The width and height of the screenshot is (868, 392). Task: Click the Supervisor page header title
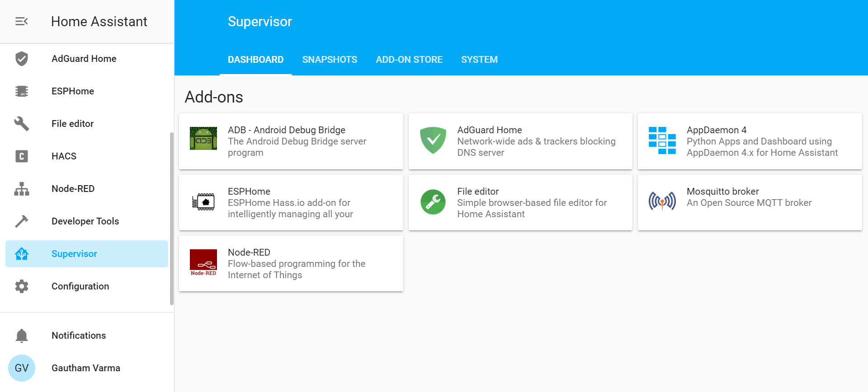(x=260, y=21)
